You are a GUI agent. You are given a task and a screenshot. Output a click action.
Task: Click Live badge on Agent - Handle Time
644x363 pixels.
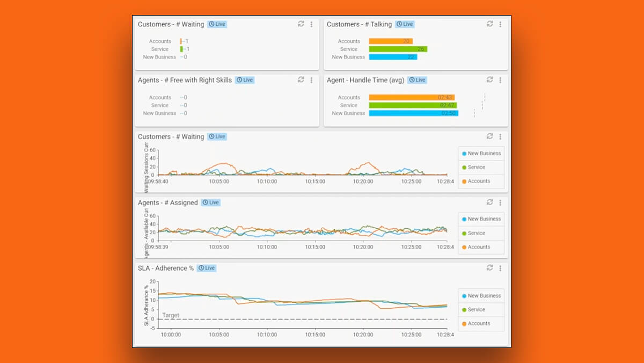click(417, 80)
